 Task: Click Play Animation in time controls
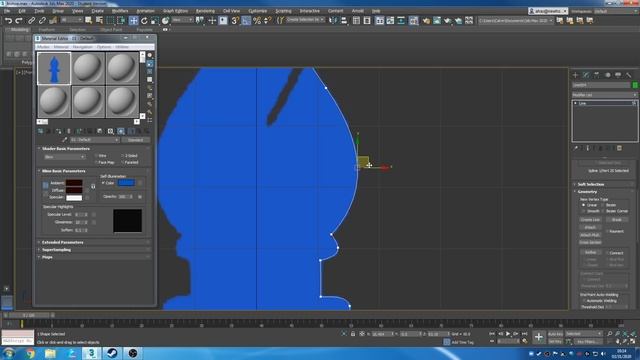(x=508, y=334)
